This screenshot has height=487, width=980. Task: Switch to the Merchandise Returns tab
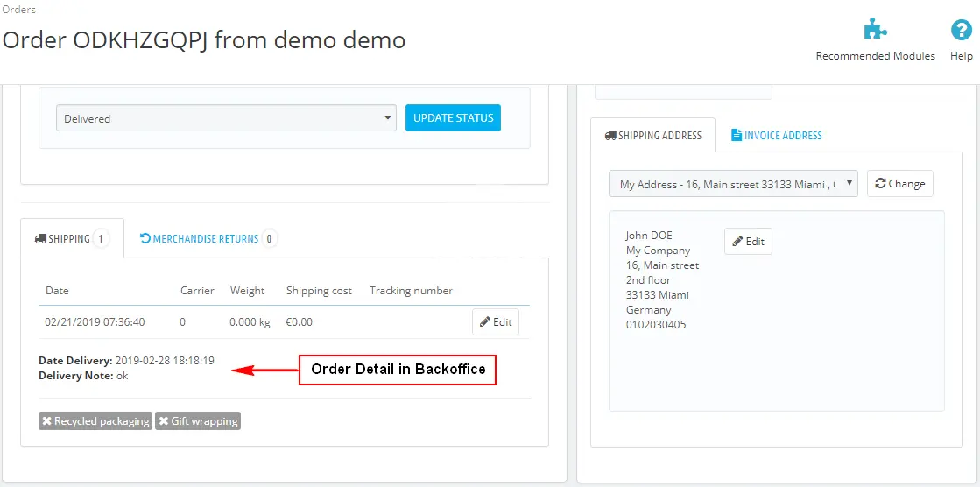pos(205,238)
